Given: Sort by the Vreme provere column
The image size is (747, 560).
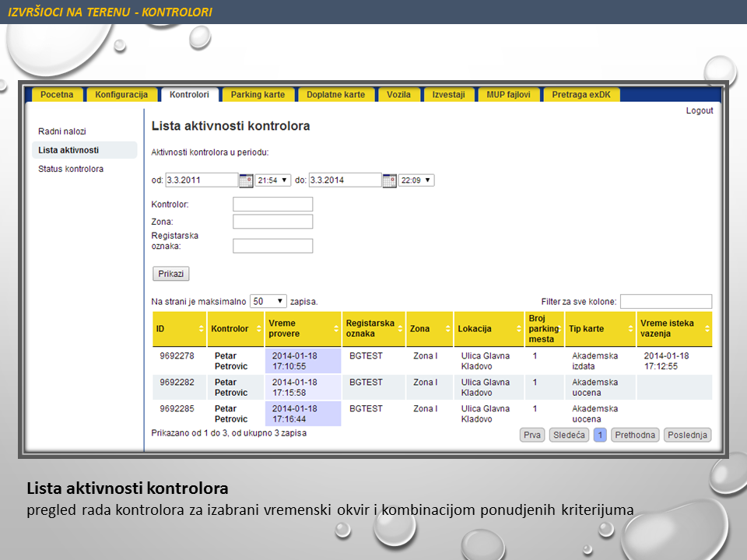Looking at the screenshot, I should pyautogui.click(x=302, y=329).
